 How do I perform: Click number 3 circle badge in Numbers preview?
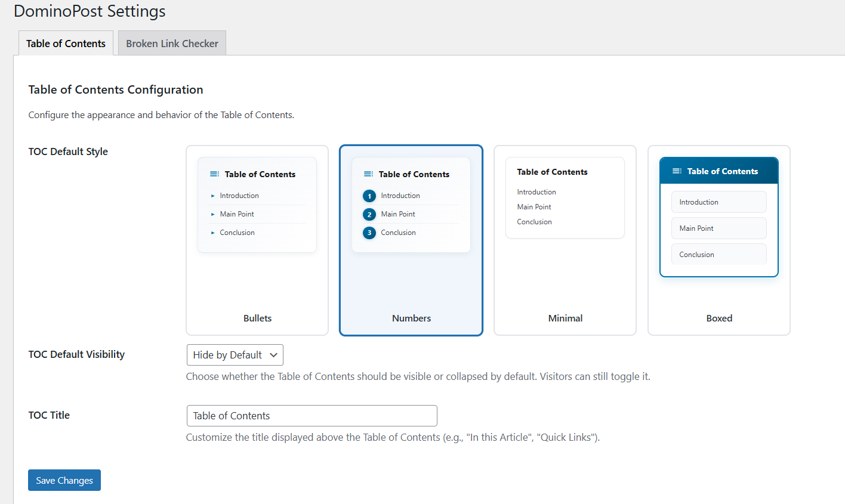(x=369, y=233)
